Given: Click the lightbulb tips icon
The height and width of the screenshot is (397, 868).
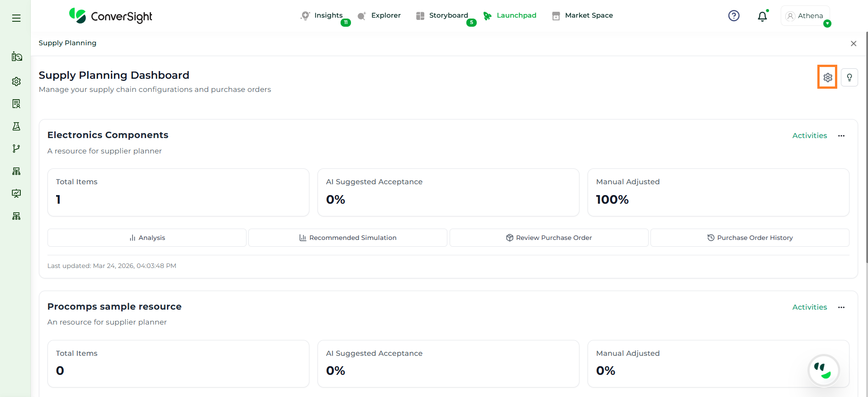Looking at the screenshot, I should click(849, 77).
